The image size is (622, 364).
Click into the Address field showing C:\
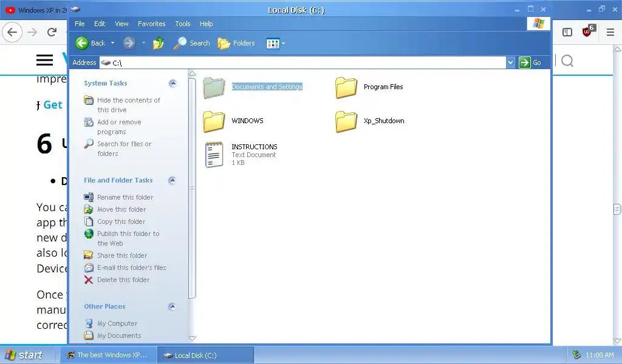click(302, 62)
